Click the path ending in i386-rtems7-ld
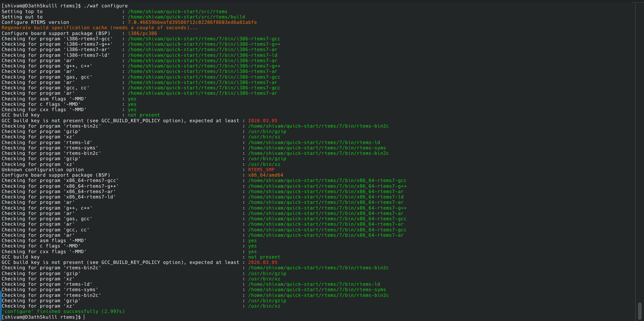Viewport: 644px width, 321px height. tap(202, 55)
